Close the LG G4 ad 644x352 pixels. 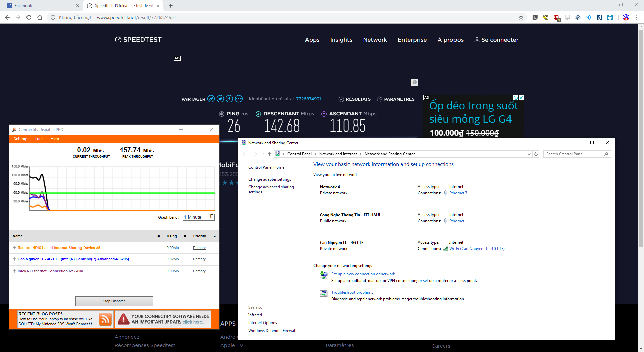[521, 98]
